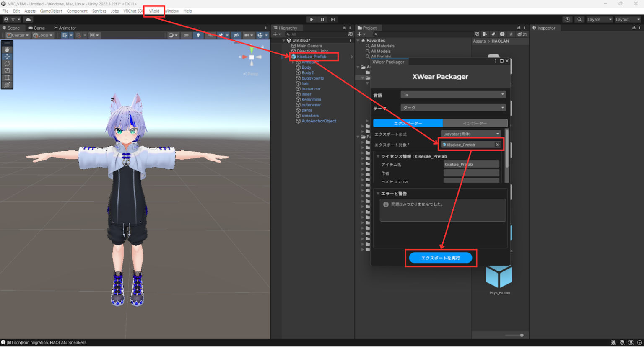The image size is (644, 362).
Task: Toggle scene lighting with the lightbulb icon
Action: pyautogui.click(x=197, y=35)
